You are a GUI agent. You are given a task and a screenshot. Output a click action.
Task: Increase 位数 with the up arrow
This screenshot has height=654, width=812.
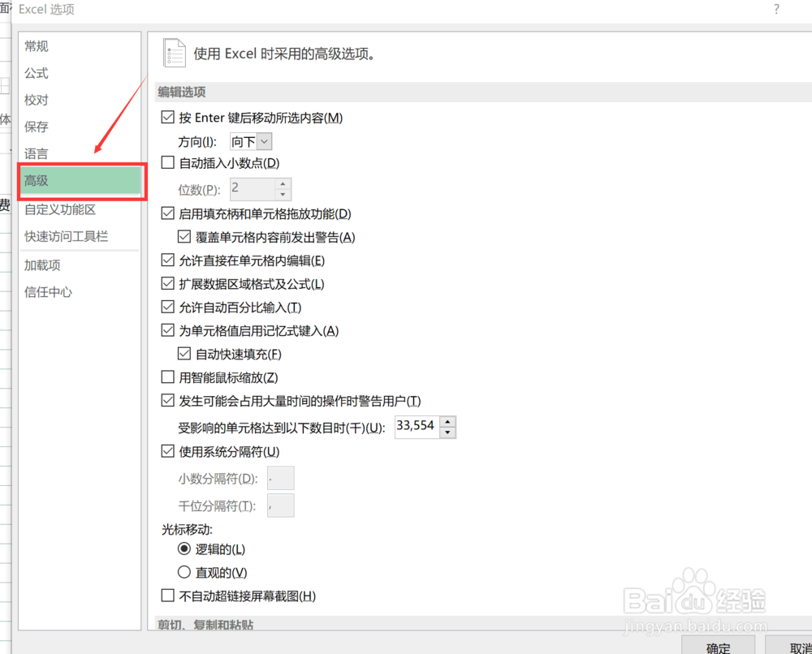click(x=283, y=183)
